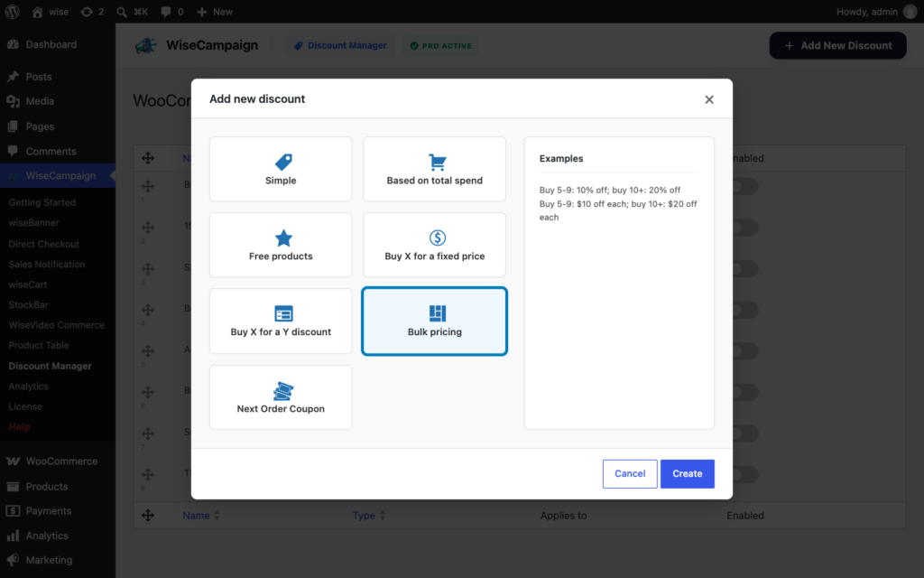Click the drag handle for row 5
Viewport: 924px width, 578px height.
pos(148,351)
